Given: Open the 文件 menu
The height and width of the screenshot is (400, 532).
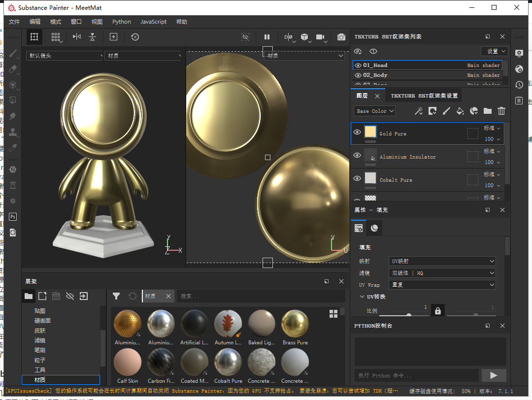Looking at the screenshot, I should tap(14, 22).
